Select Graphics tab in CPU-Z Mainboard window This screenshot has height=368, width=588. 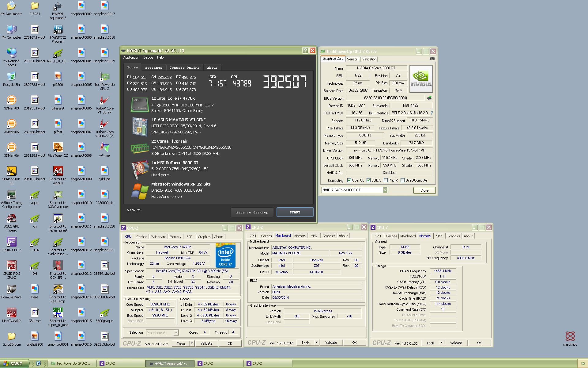pos(329,236)
